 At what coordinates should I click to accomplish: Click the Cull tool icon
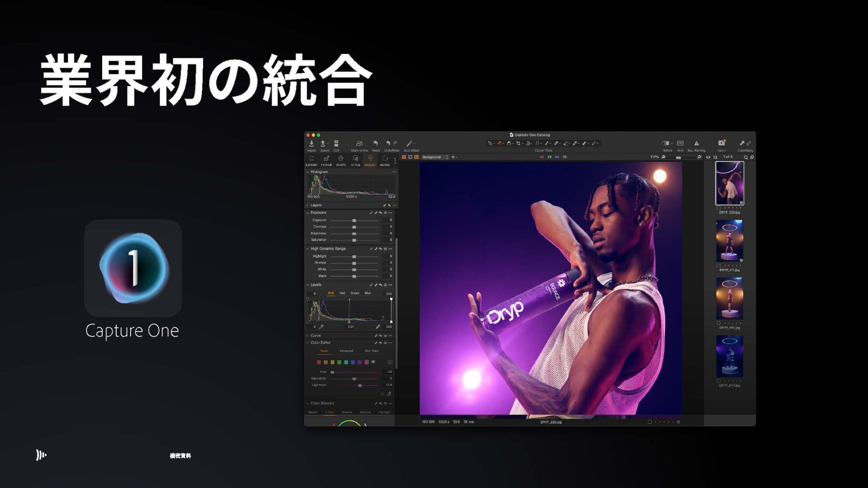[336, 144]
